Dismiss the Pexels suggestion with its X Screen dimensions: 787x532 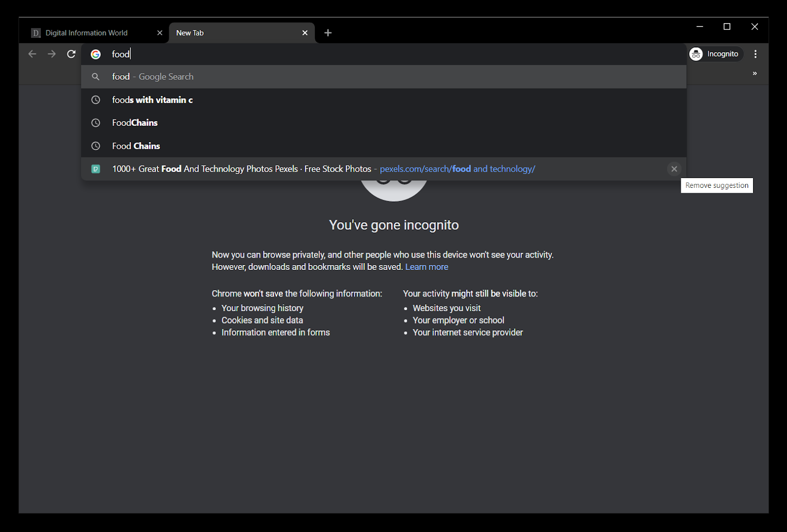coord(674,169)
